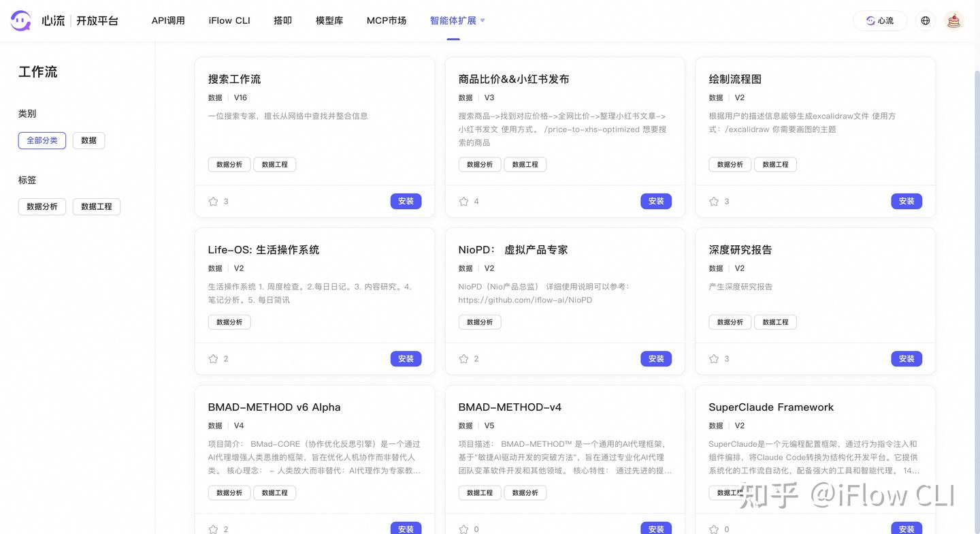Click the 心流 platform logo icon
Viewport: 980px width, 534px height.
20,20
